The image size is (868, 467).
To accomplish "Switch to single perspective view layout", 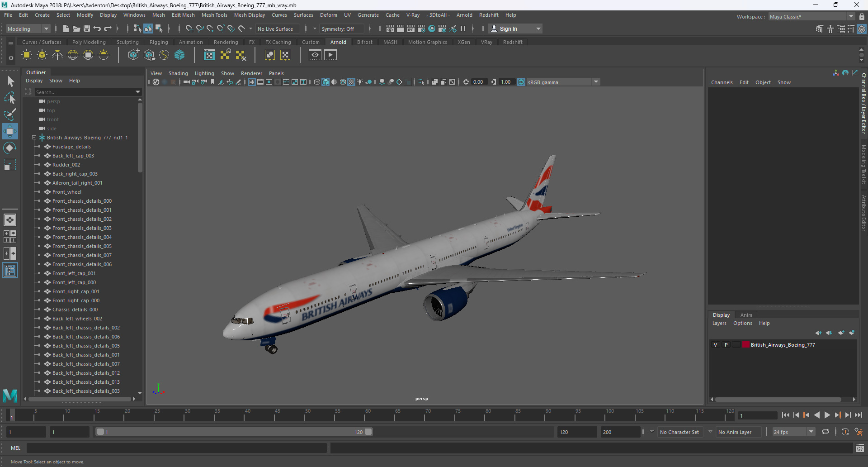I will pyautogui.click(x=10, y=220).
